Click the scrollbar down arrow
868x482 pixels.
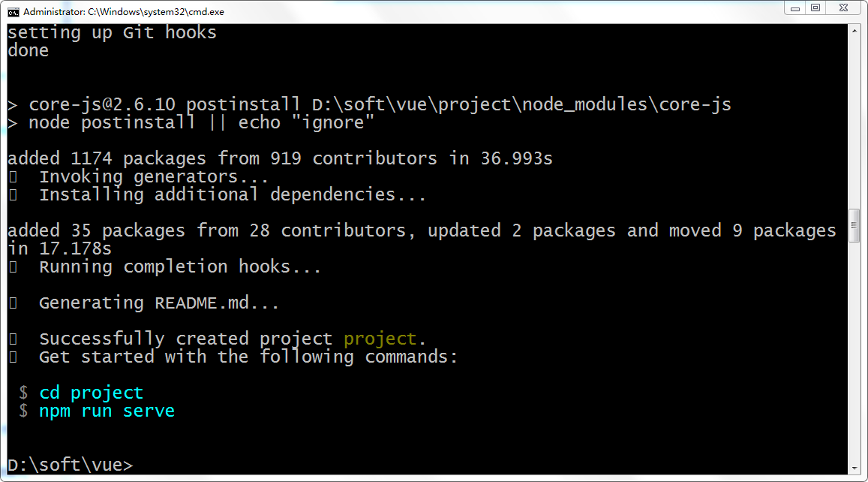[x=854, y=467]
